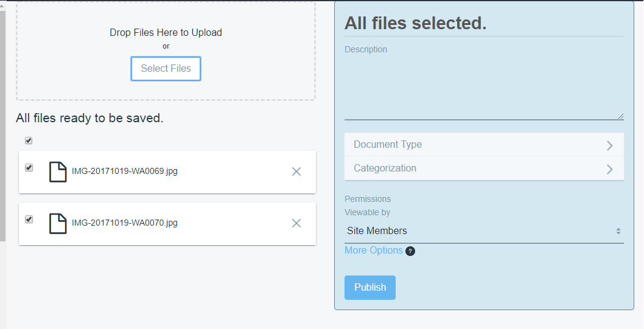Select the IMG-20171019-WA0070.jpg file name
Image resolution: width=644 pixels, height=329 pixels.
tap(125, 223)
